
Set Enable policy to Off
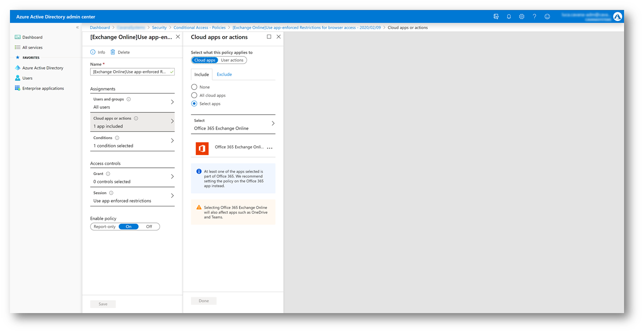149,227
